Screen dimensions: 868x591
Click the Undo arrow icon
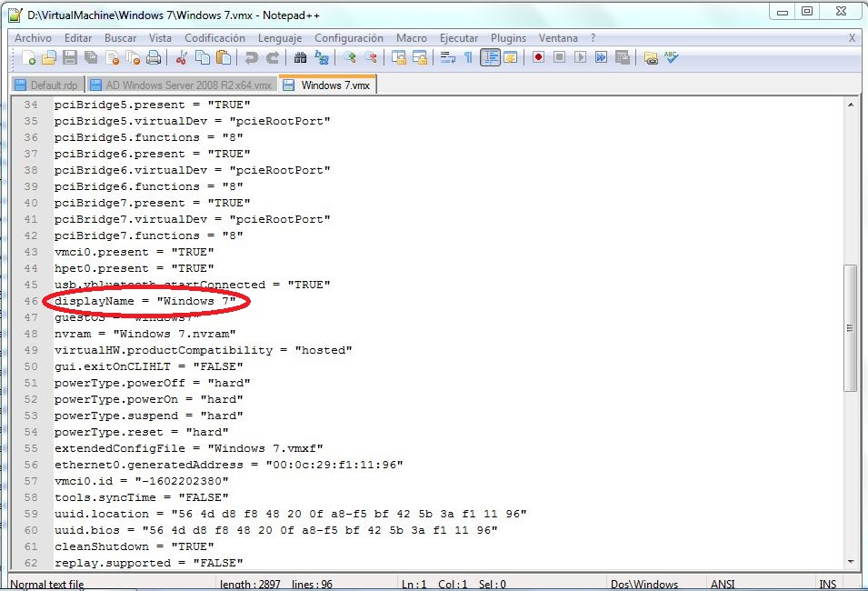(251, 58)
